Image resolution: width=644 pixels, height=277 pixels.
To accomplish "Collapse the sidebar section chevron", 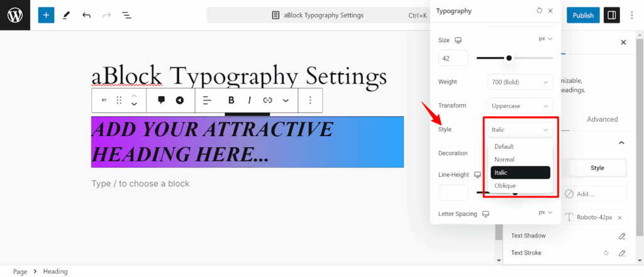I will point(621,143).
